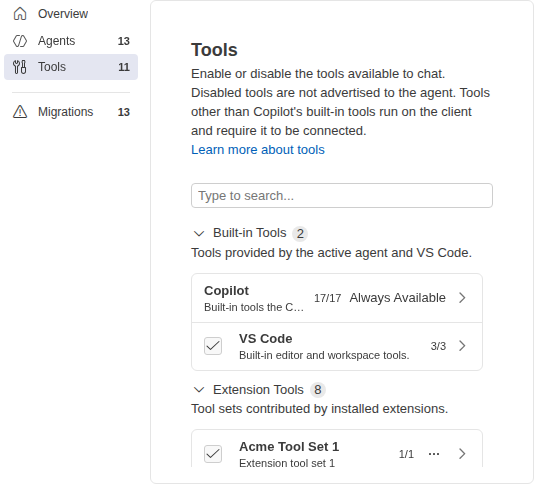The height and width of the screenshot is (500, 550).
Task: Click the Migrations warning triangle icon
Action: (20, 112)
